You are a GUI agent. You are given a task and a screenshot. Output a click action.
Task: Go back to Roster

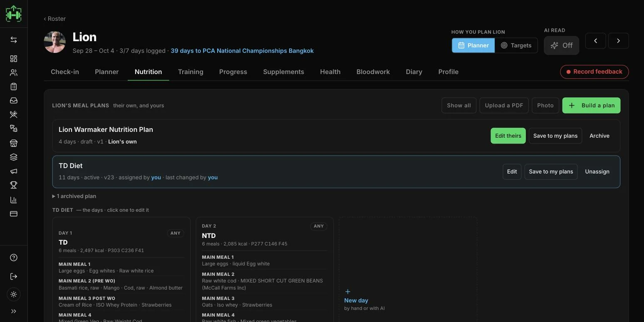tap(54, 19)
